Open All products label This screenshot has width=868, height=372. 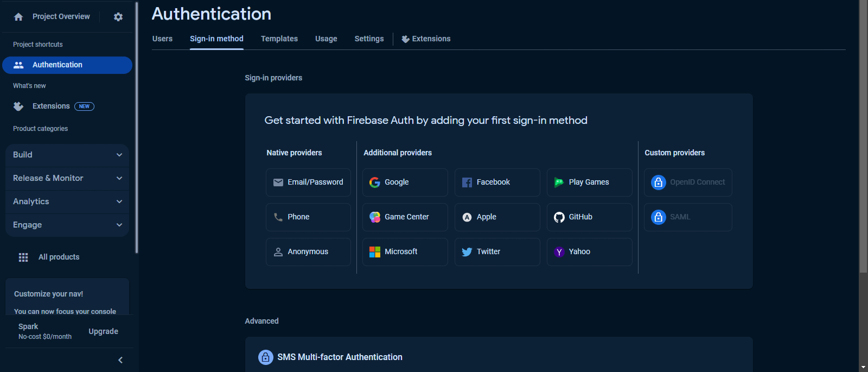coord(59,257)
